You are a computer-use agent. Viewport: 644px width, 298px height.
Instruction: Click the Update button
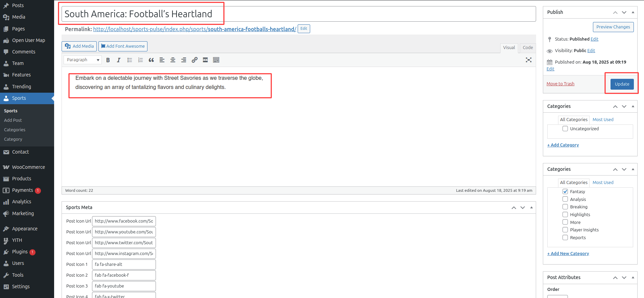pos(622,84)
